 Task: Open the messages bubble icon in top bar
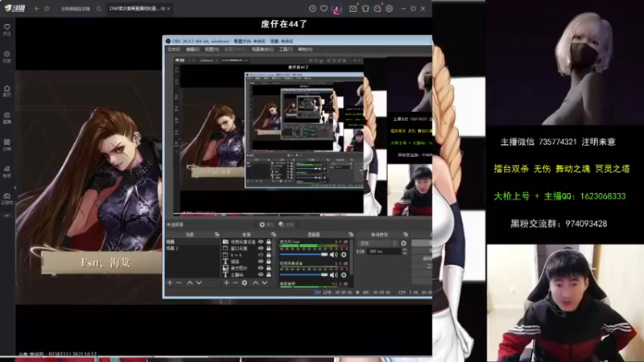(378, 9)
